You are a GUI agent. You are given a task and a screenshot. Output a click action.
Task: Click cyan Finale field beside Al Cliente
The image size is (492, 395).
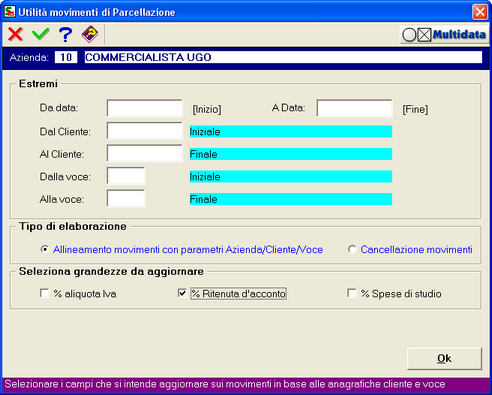coord(291,154)
